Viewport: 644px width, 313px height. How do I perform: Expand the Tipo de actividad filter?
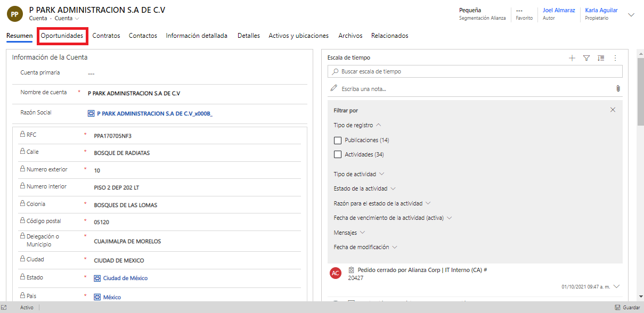(381, 174)
